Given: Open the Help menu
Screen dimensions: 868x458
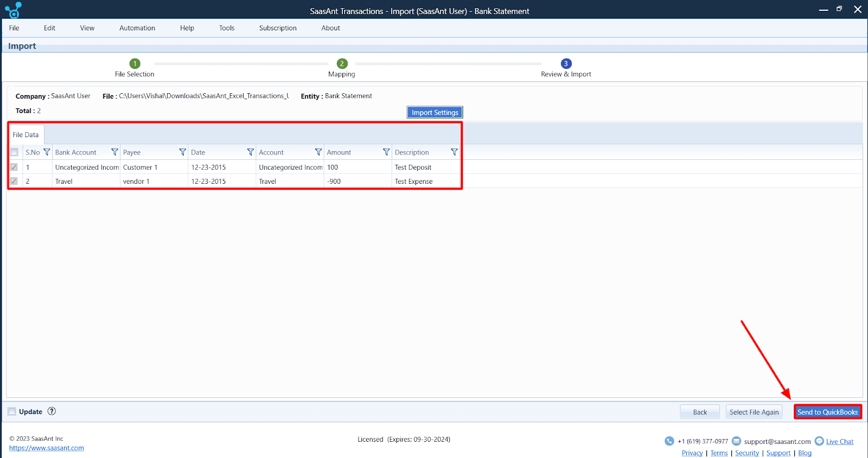Looking at the screenshot, I should pos(187,28).
